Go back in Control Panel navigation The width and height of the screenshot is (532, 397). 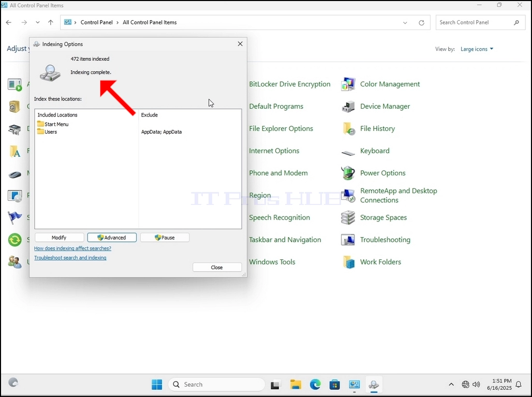click(9, 22)
